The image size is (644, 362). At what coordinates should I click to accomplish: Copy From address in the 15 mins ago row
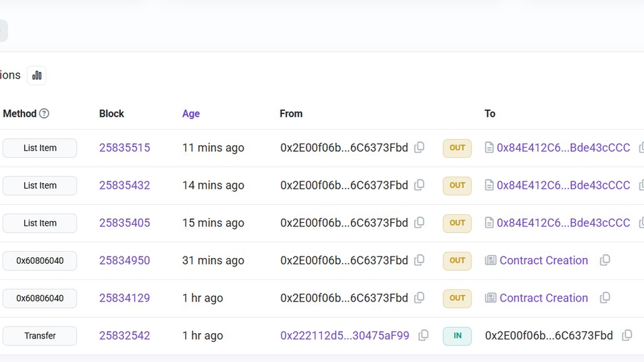click(x=419, y=222)
